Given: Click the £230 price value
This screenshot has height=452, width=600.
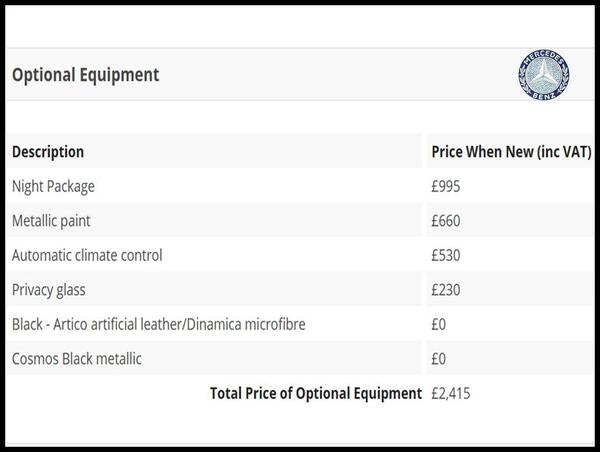Looking at the screenshot, I should (445, 290).
